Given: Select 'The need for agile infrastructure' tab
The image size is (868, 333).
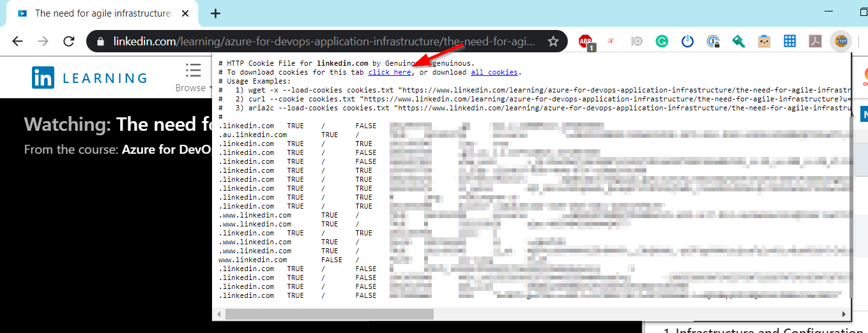Looking at the screenshot, I should tap(102, 13).
